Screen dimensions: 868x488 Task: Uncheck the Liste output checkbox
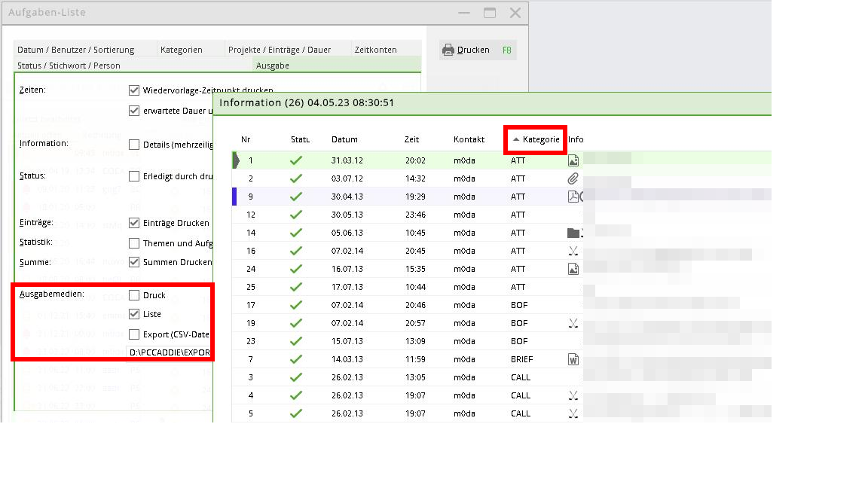[x=134, y=314]
